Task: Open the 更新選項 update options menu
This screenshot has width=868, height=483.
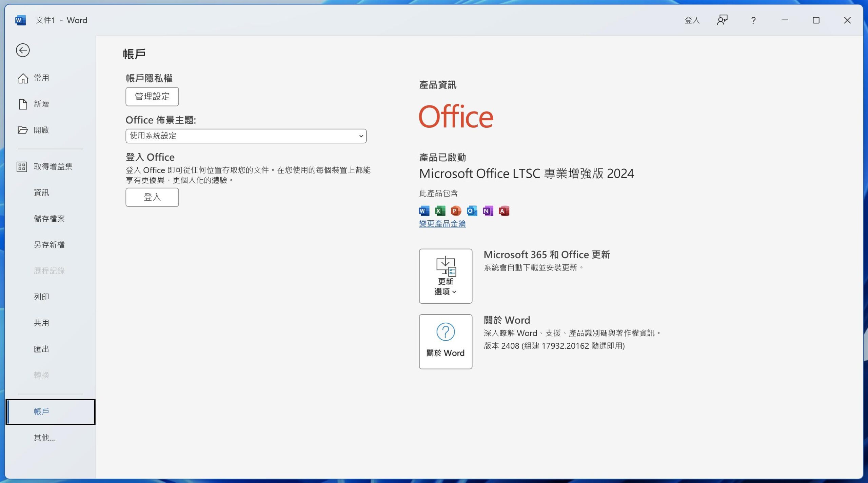Action: coord(445,276)
